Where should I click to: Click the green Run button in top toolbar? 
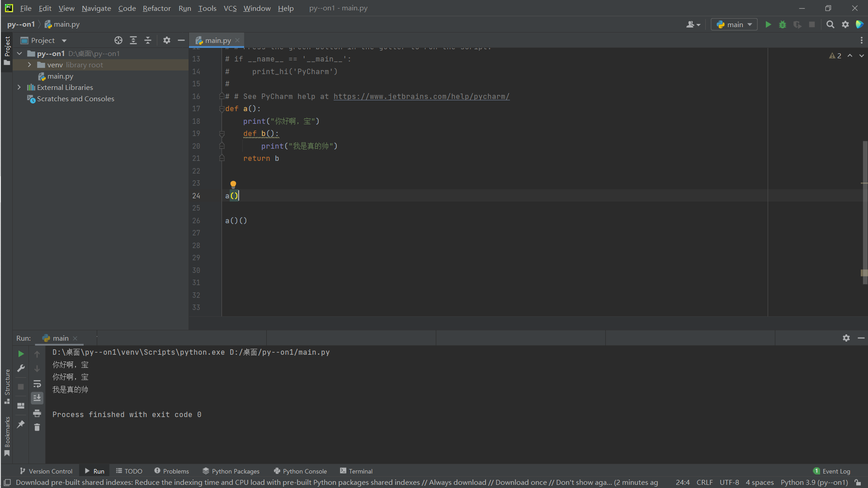coord(768,24)
